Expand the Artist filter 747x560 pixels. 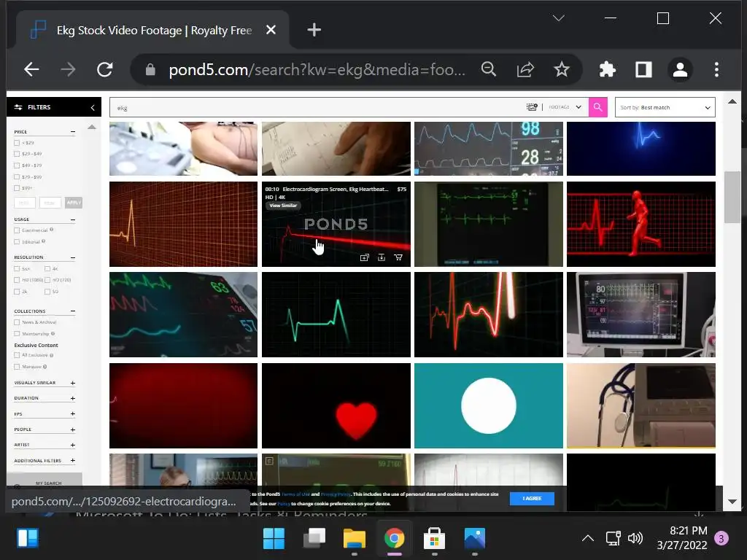73,445
